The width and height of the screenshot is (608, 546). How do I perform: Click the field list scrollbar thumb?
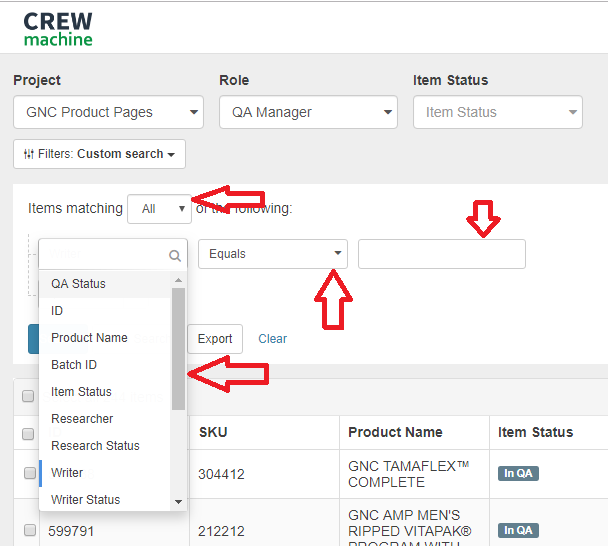tap(178, 349)
